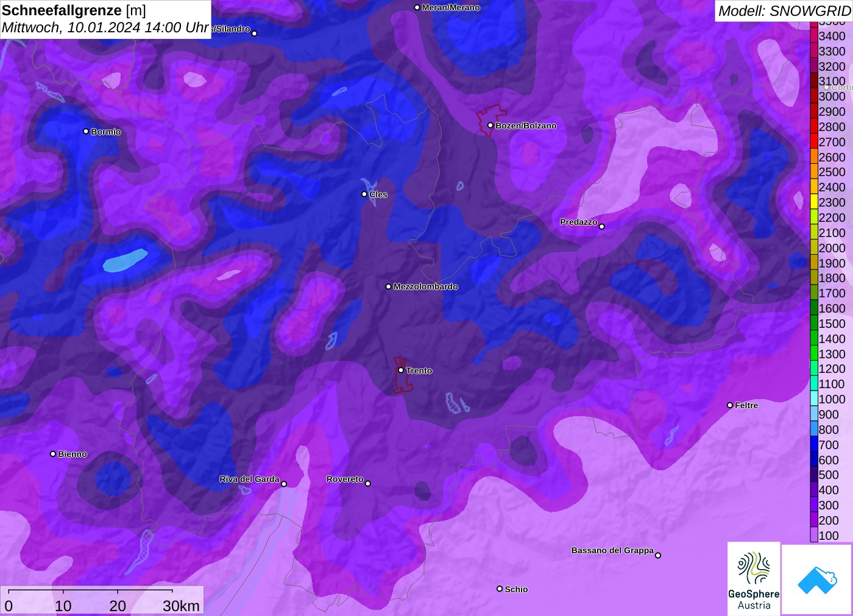Click the 1700 legend value
The width and height of the screenshot is (853, 616).
click(x=832, y=293)
